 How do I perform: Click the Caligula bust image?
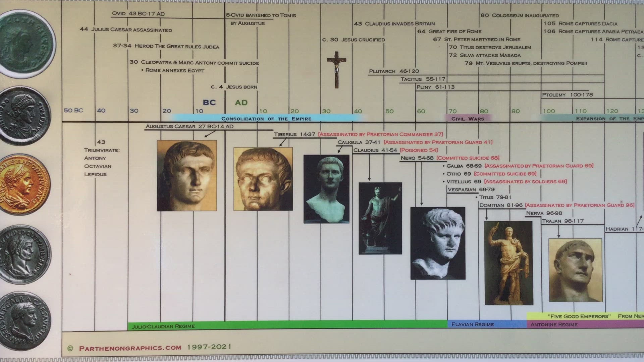326,189
